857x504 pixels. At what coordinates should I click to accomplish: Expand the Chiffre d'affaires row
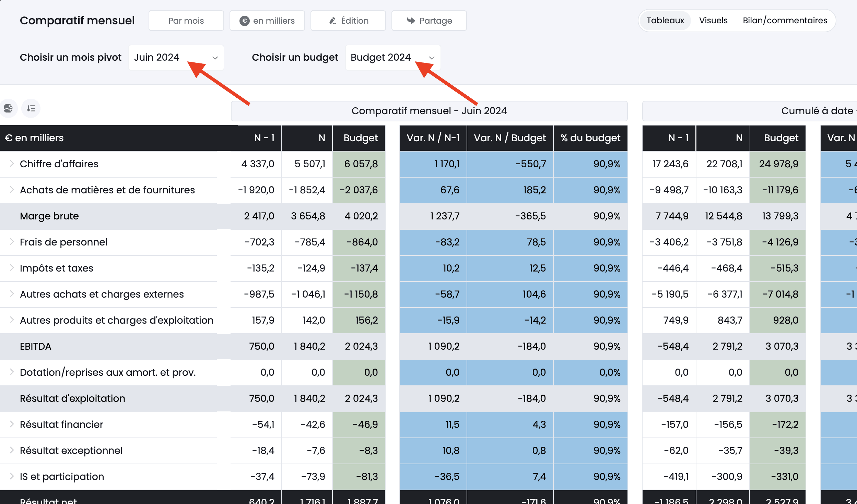click(x=12, y=164)
